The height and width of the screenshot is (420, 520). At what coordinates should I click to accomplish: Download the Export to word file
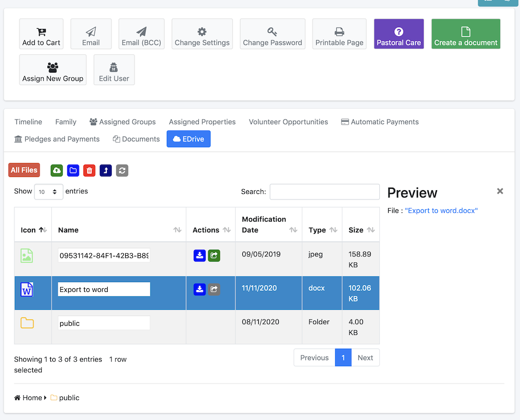pyautogui.click(x=200, y=289)
